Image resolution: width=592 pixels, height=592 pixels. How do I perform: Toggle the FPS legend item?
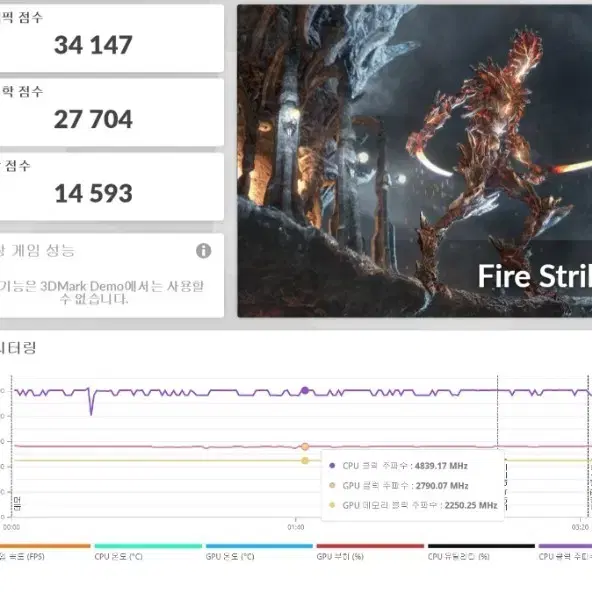(45, 552)
